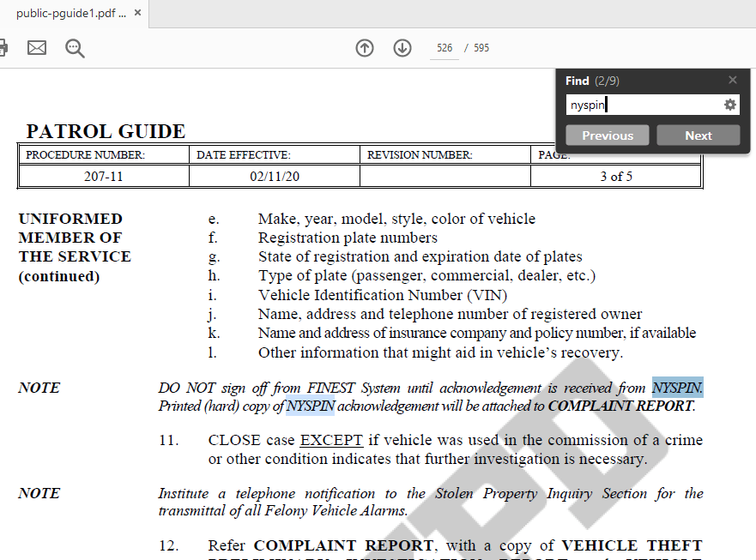The height and width of the screenshot is (560, 756).
Task: Click the page number field showing 526
Action: (x=445, y=48)
